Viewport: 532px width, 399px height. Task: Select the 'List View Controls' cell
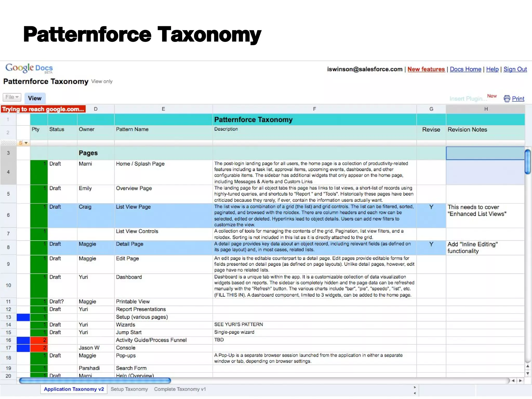click(x=163, y=234)
